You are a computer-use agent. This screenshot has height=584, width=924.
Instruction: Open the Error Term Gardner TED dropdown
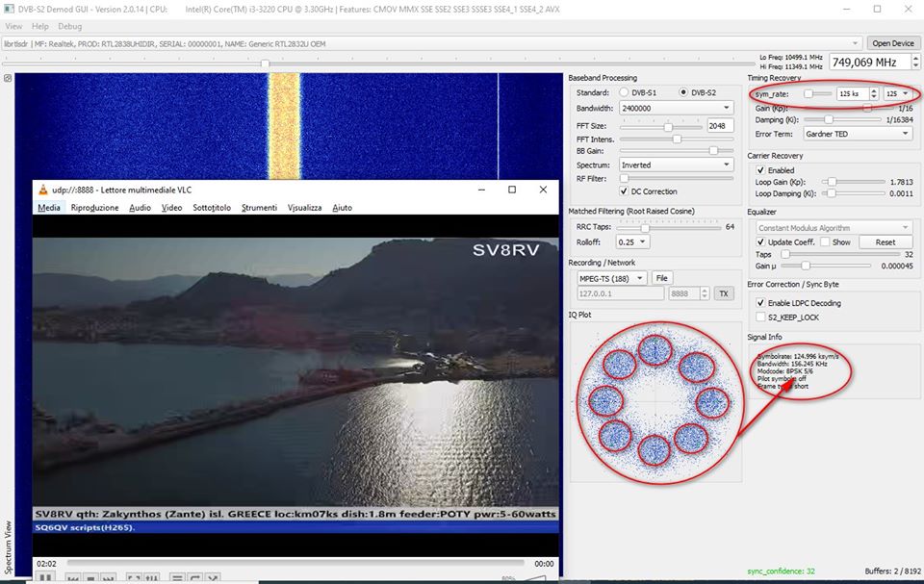click(857, 134)
